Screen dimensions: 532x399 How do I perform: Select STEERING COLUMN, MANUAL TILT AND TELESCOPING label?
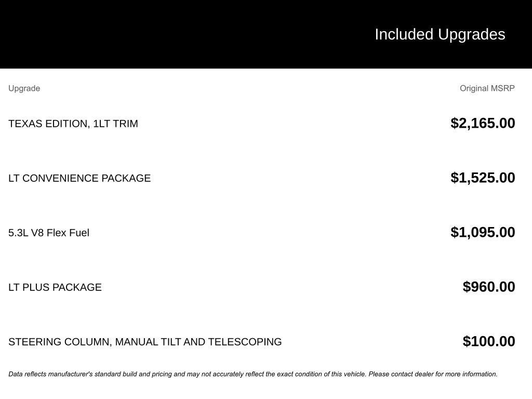145,342
